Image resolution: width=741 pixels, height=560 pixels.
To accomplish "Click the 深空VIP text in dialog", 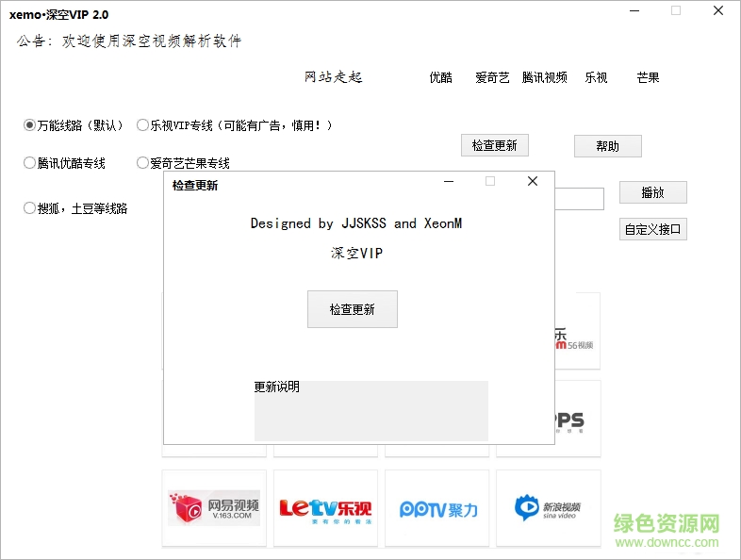I will coord(356,254).
